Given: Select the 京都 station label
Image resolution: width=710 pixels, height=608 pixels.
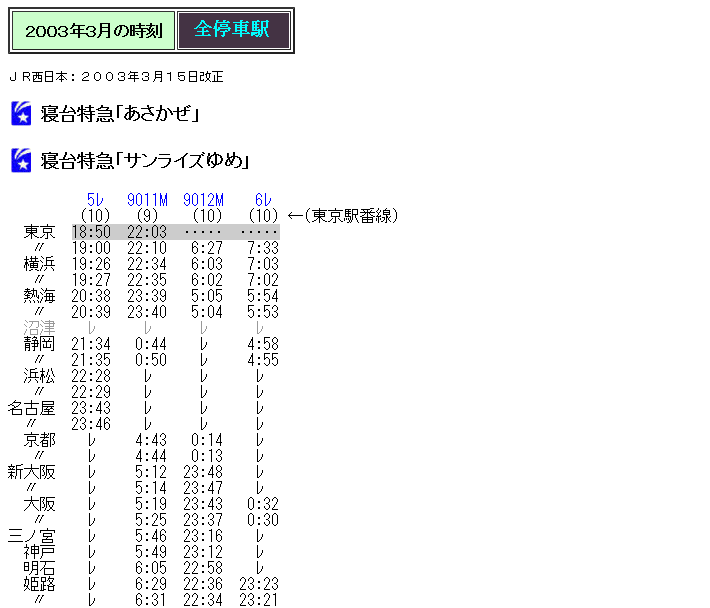Looking at the screenshot, I should coord(39,440).
